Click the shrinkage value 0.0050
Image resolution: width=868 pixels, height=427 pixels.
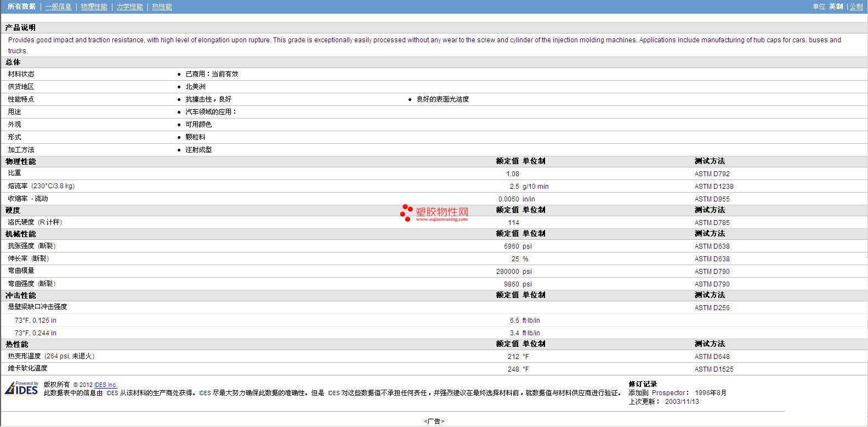coord(508,199)
